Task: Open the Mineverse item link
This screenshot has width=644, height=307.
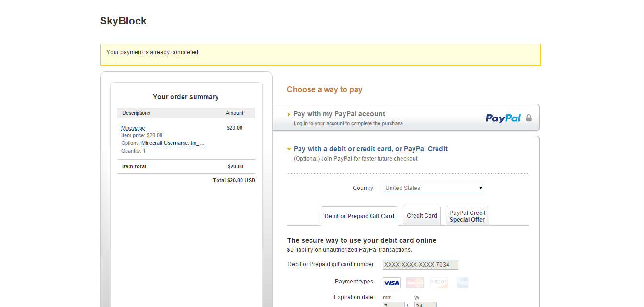Action: click(x=133, y=128)
